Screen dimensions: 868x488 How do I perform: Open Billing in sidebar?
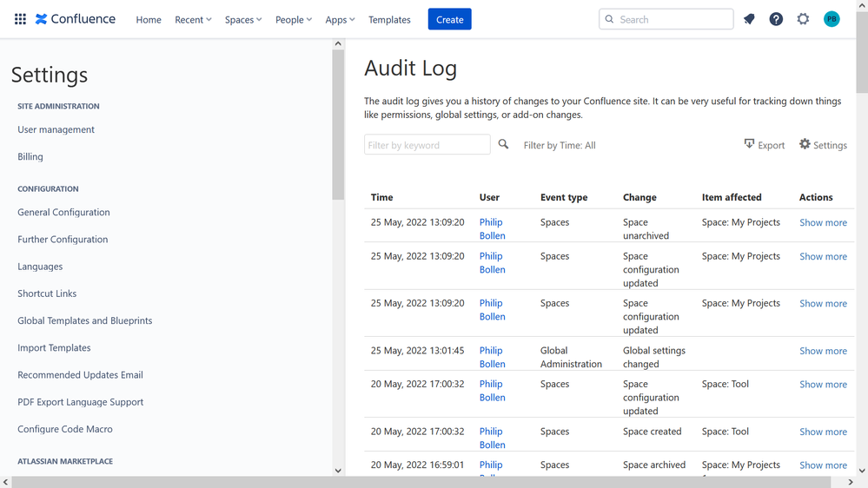pyautogui.click(x=30, y=156)
